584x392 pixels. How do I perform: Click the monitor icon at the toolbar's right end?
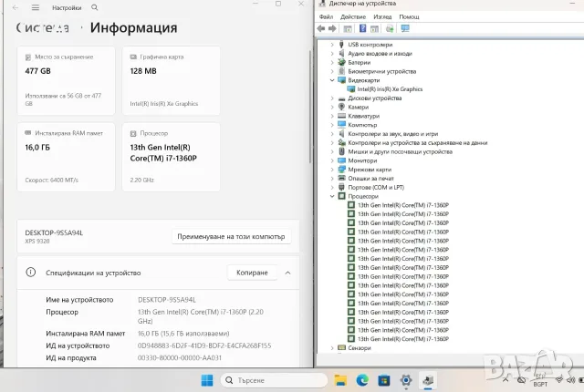pos(405,28)
